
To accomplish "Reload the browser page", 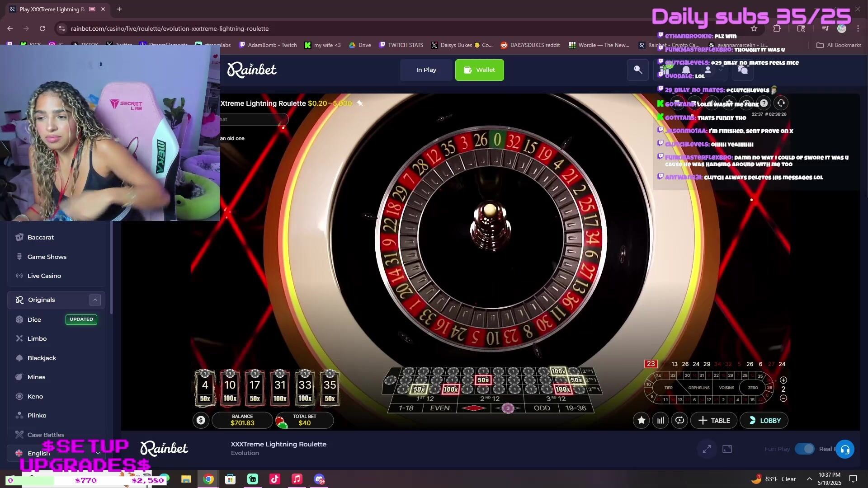I will (x=42, y=28).
